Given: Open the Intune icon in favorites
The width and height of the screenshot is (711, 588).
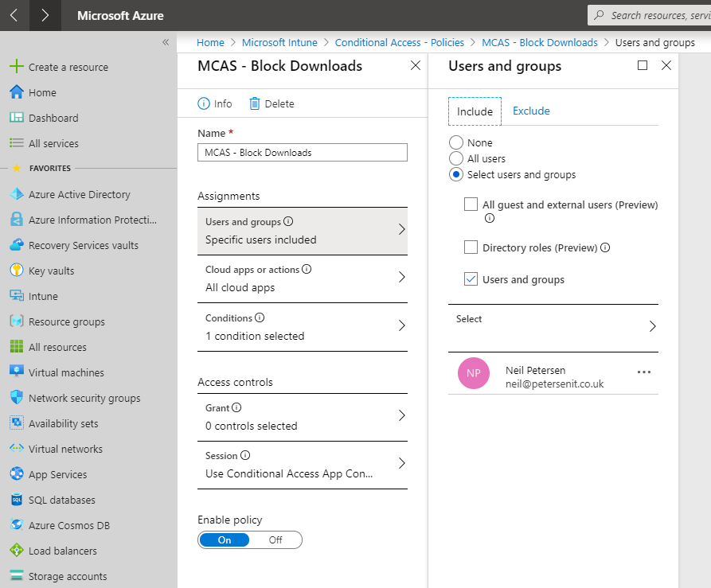Looking at the screenshot, I should click(x=17, y=296).
